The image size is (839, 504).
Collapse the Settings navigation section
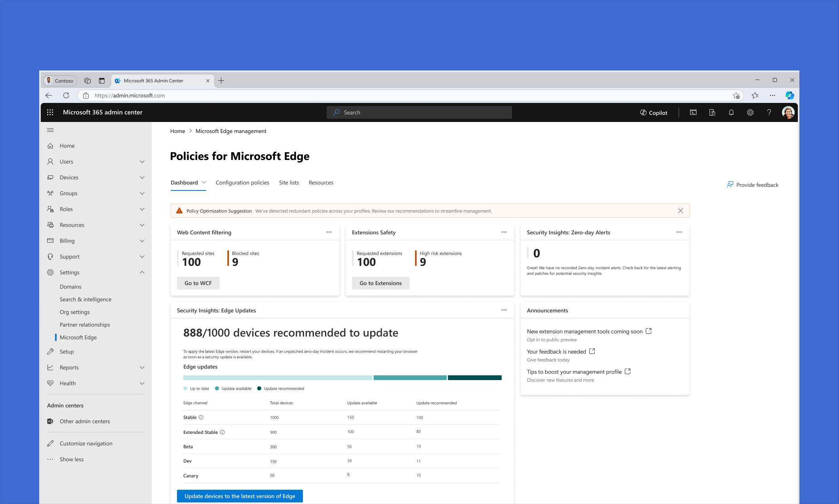point(142,272)
